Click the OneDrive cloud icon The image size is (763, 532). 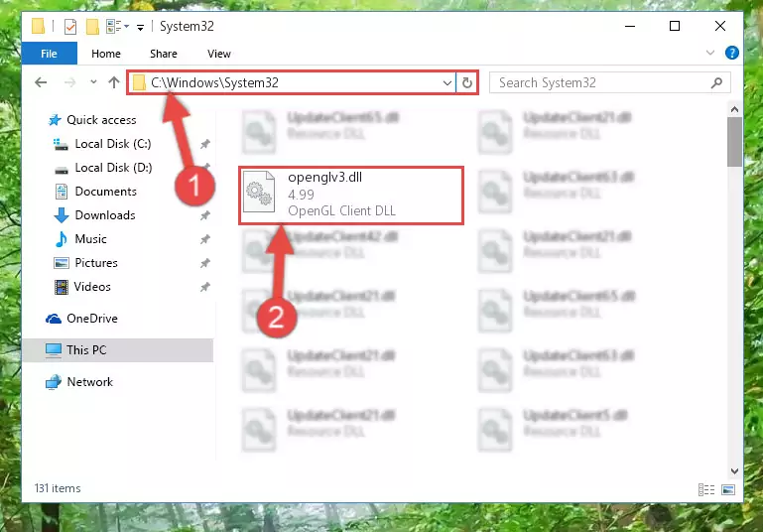pos(53,319)
